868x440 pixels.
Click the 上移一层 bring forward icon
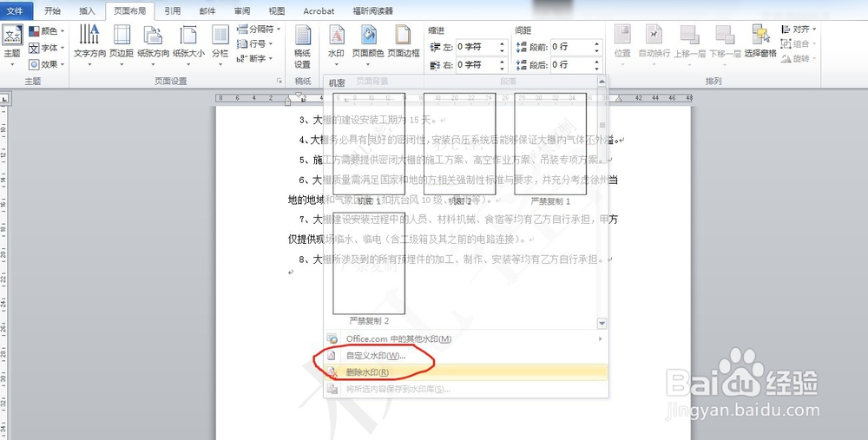point(690,35)
